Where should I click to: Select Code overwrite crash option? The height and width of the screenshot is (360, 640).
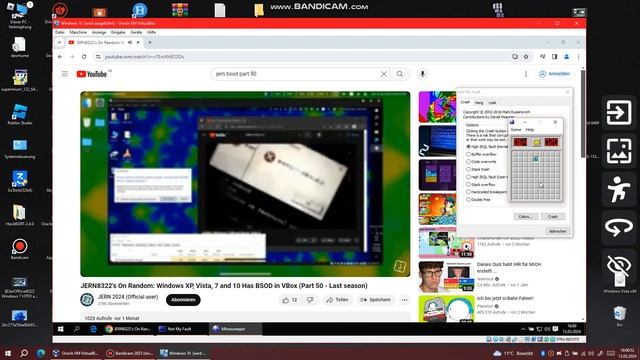pyautogui.click(x=469, y=162)
